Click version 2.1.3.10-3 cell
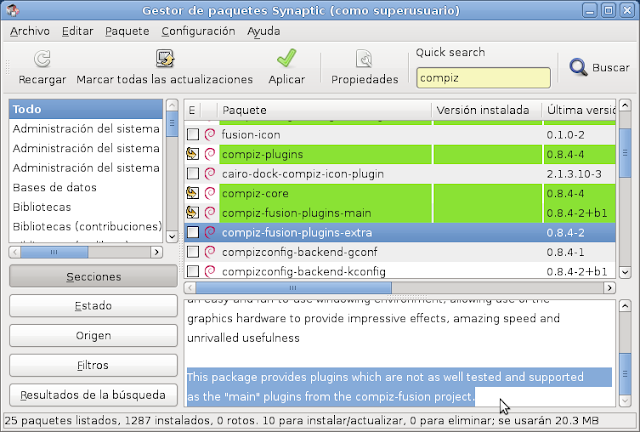Screen dimensions: 640x432 coord(574,174)
